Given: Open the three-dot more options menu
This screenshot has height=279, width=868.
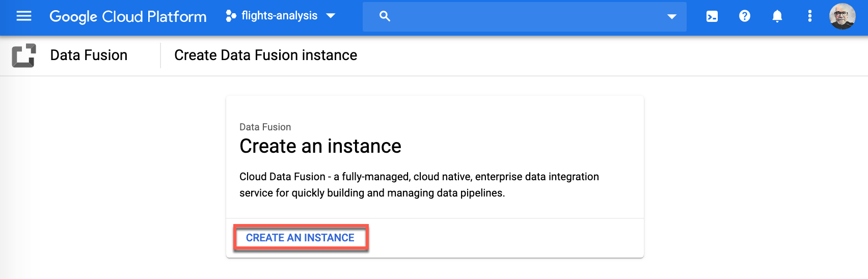Looking at the screenshot, I should pyautogui.click(x=809, y=16).
